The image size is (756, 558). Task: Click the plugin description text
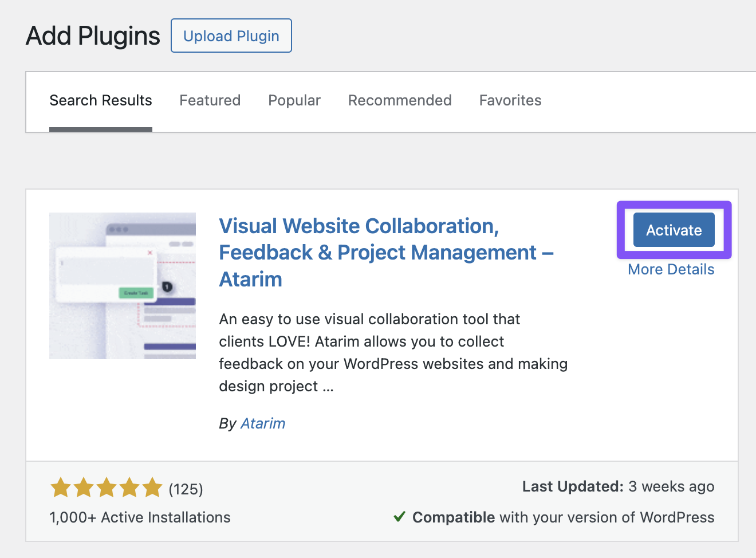(393, 352)
